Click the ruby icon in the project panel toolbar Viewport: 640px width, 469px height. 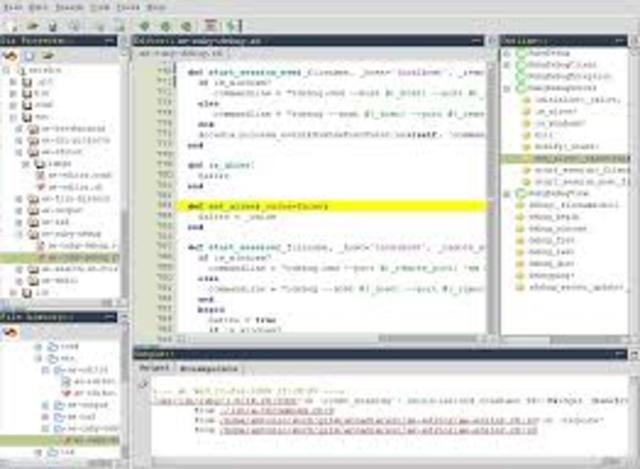pos(10,55)
